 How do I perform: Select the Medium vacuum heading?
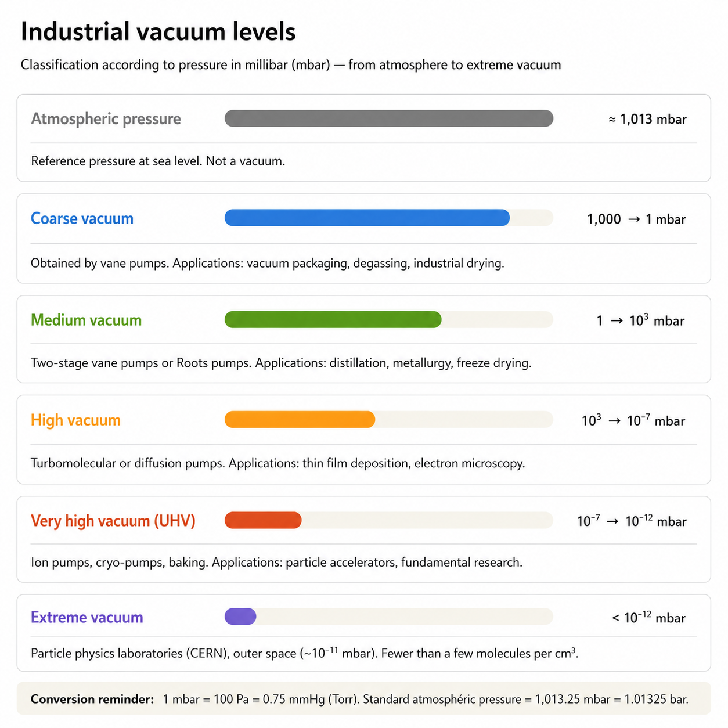point(86,320)
